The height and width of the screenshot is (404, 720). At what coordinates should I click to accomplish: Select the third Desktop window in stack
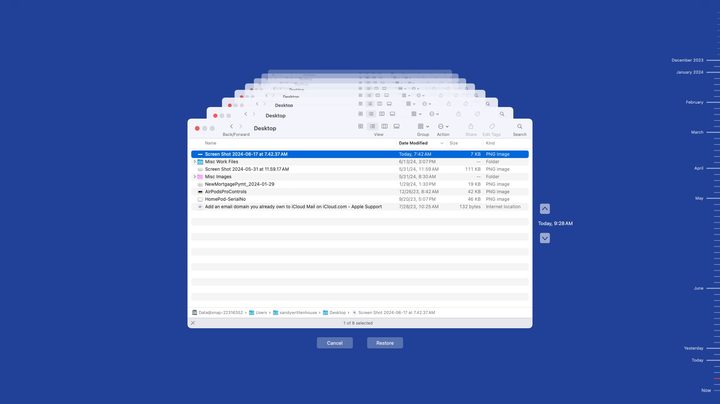(360, 103)
